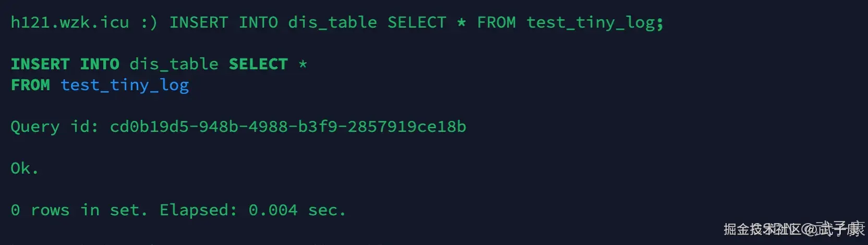The width and height of the screenshot is (868, 245).
Task: Click FROM in the typed prompt line
Action: [x=496, y=22]
